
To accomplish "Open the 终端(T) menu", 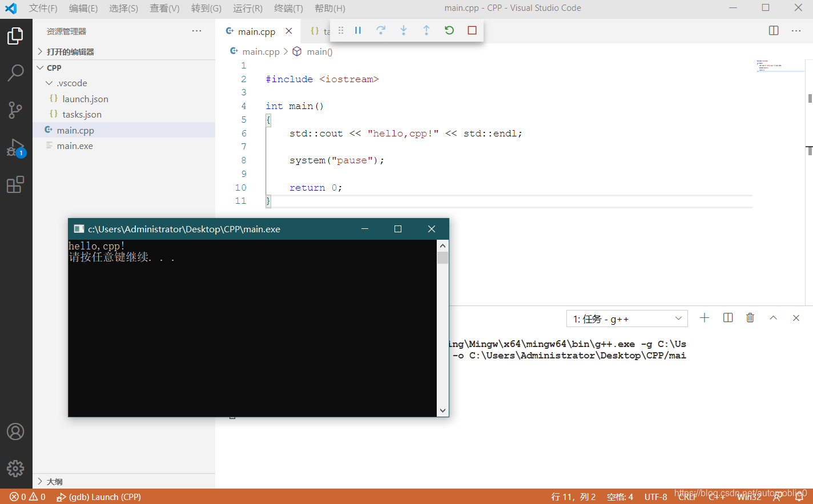I will point(288,8).
